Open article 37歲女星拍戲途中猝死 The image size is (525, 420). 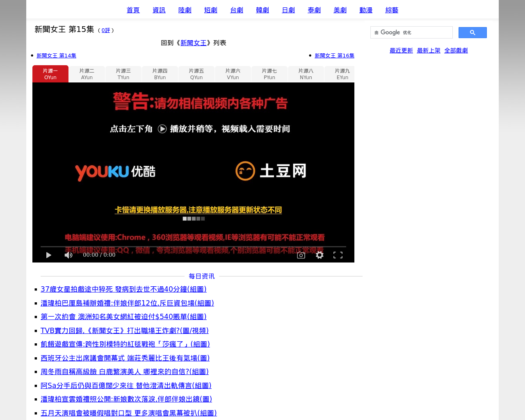coord(123,289)
